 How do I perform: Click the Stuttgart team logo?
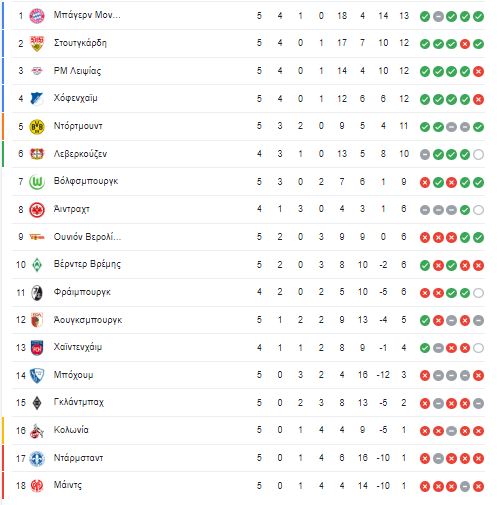pyautogui.click(x=37, y=43)
